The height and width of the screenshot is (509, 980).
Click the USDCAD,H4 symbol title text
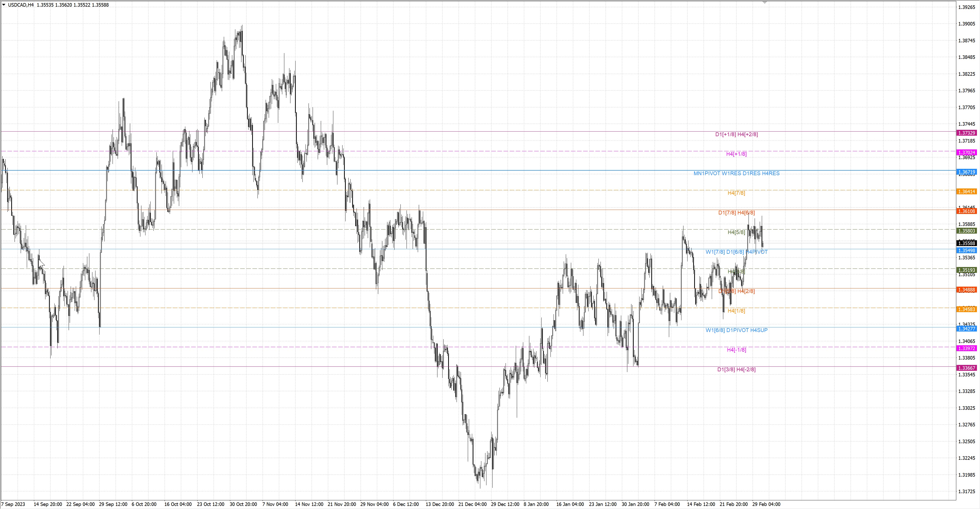tap(20, 5)
